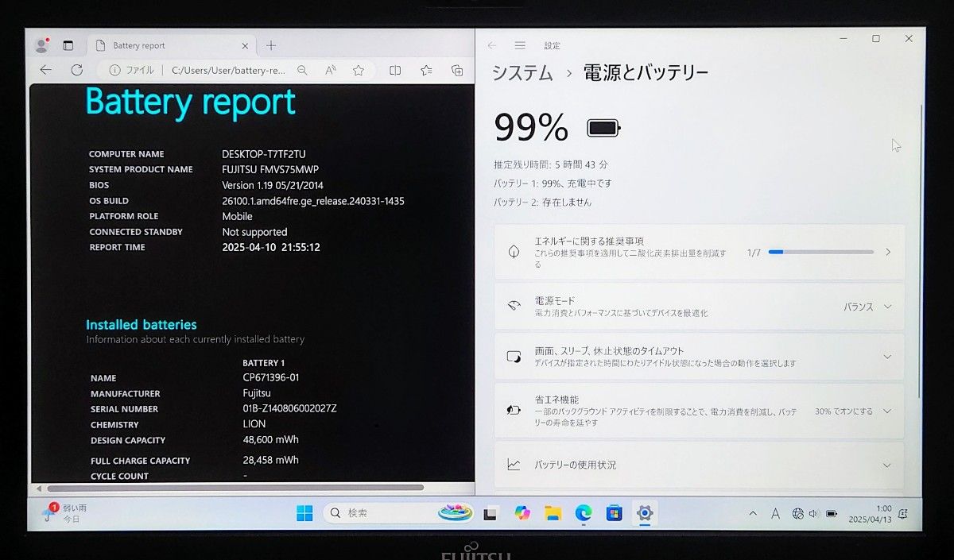Open notifications icon beside the clock
Screen dimensions: 954x560
(904, 514)
